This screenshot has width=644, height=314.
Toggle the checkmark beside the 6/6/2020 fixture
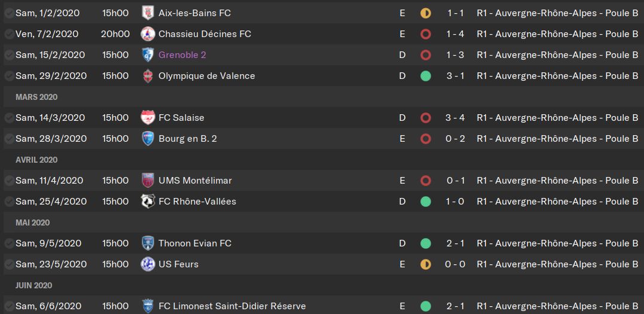click(8, 306)
